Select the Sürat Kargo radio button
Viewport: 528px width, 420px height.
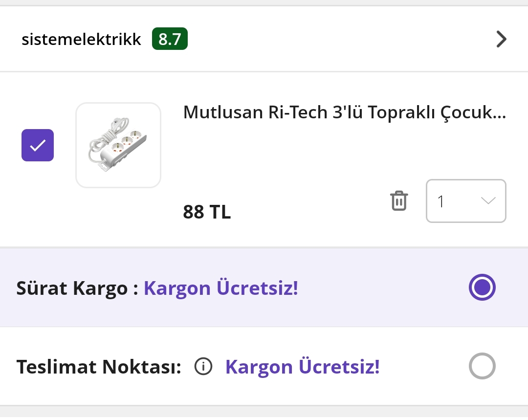[482, 287]
